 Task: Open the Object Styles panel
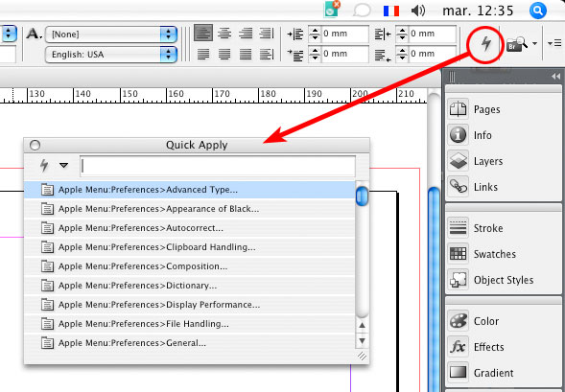(x=504, y=280)
